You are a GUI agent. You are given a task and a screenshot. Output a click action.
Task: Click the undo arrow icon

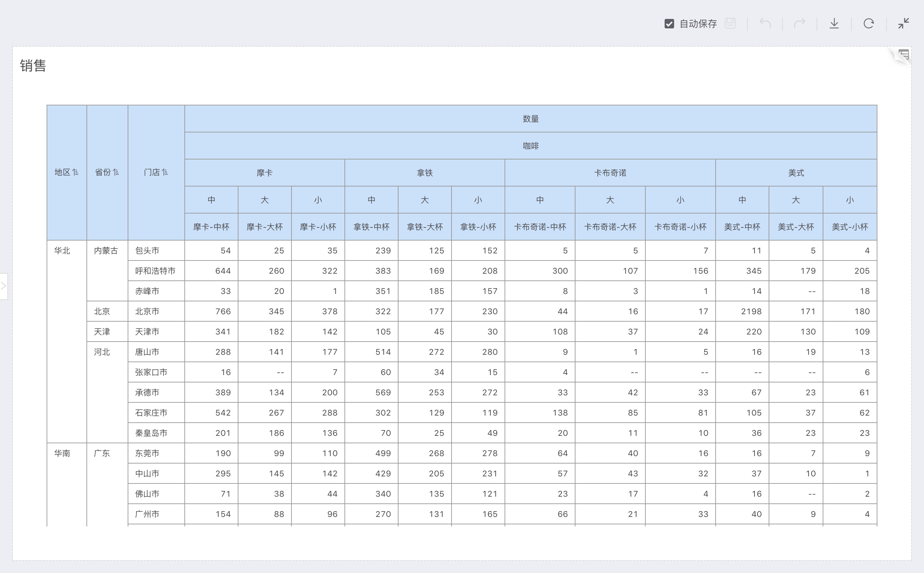pos(765,24)
